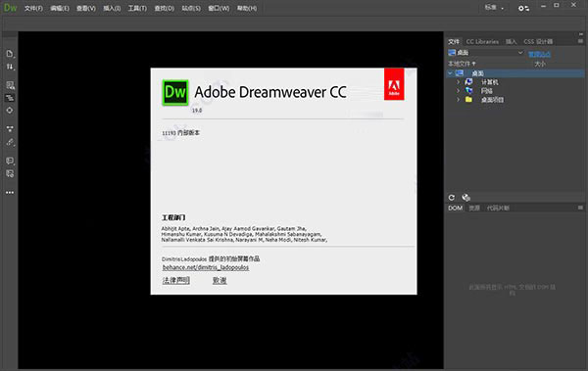Viewport: 588px width, 371px height.
Task: Open the 编辑(E) menu
Action: 60,8
